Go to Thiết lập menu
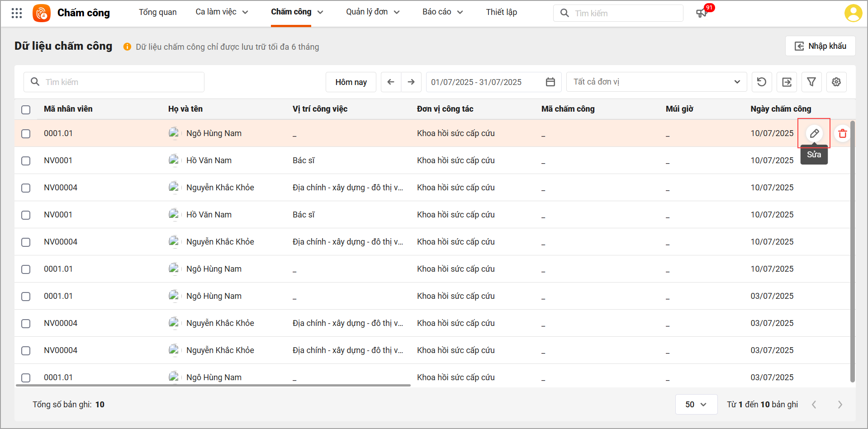This screenshot has height=429, width=868. [501, 12]
